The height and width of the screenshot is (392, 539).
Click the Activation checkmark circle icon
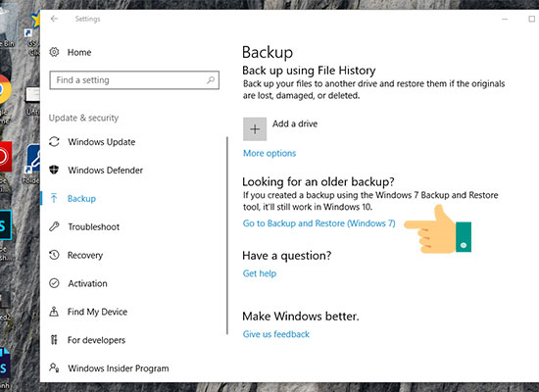[x=54, y=283]
